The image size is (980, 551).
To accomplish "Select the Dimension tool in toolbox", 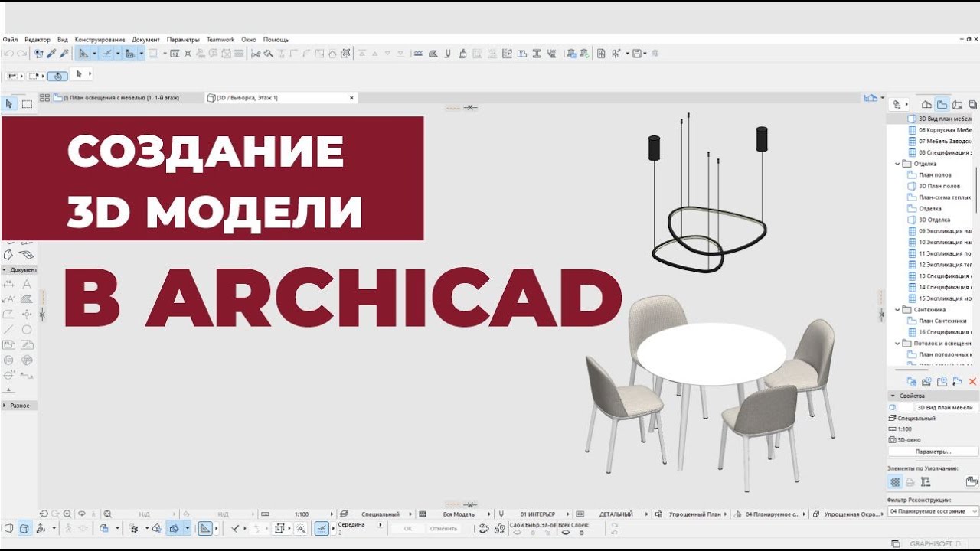I will click(x=9, y=284).
